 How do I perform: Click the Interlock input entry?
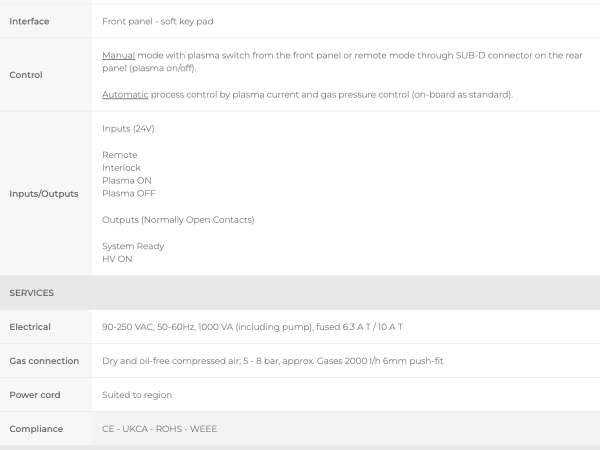121,168
